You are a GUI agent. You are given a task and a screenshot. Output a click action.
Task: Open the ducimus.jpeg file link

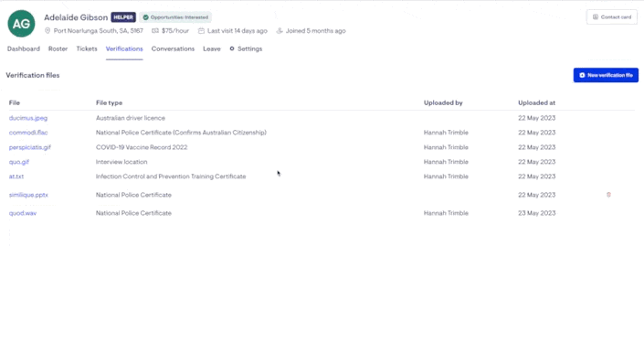28,118
